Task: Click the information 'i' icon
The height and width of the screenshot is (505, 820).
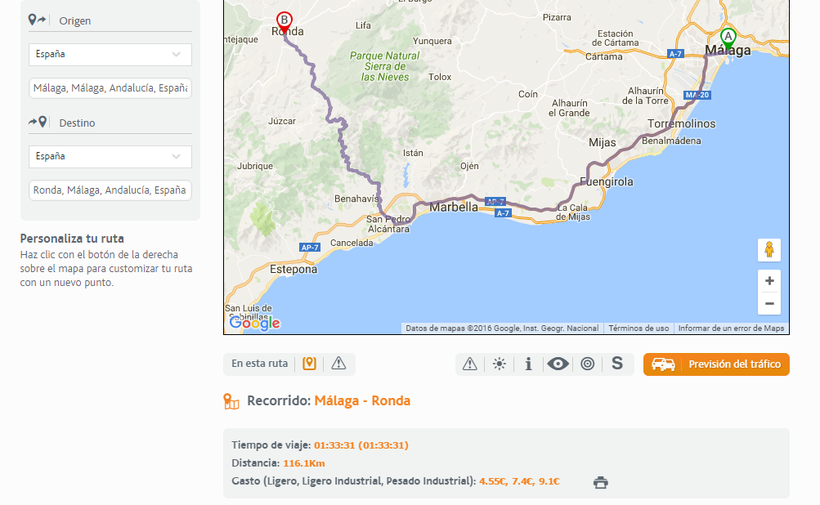Action: (x=528, y=364)
